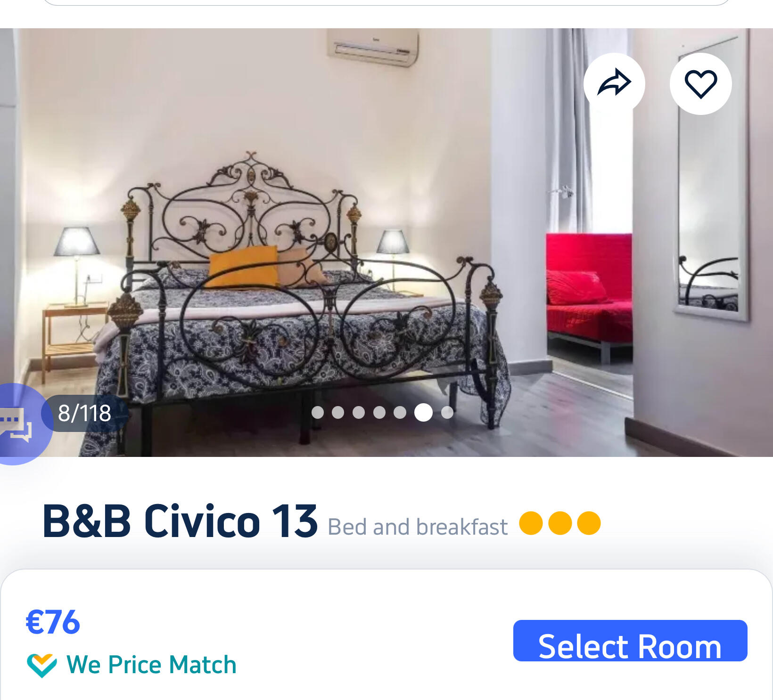Save hotel with the heart icon
The height and width of the screenshot is (700, 773).
coord(700,83)
